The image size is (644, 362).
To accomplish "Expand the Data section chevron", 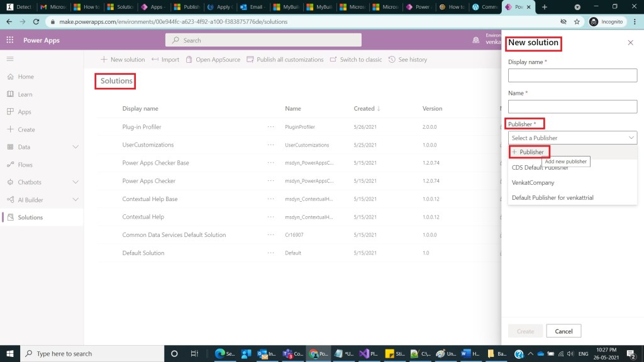I will pyautogui.click(x=75, y=147).
